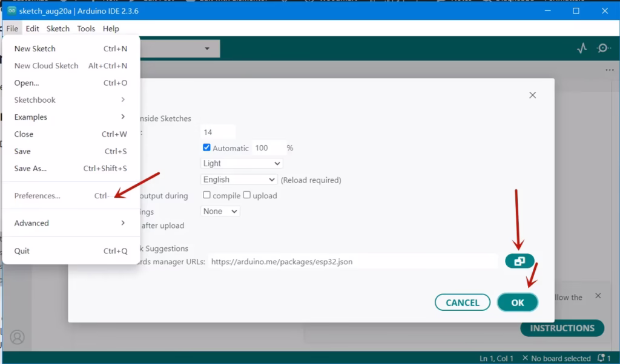
Task: Open the English language dropdown
Action: pyautogui.click(x=239, y=179)
